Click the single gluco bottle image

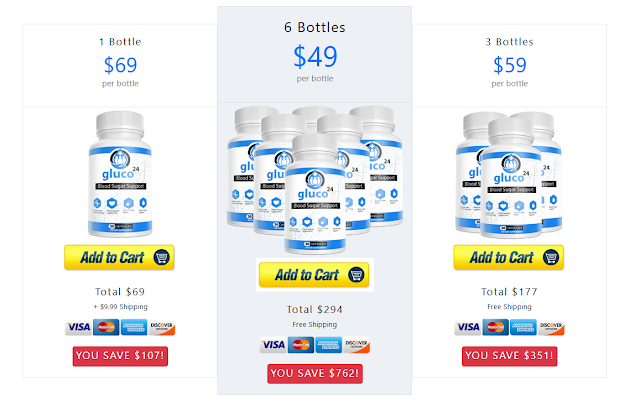120,174
